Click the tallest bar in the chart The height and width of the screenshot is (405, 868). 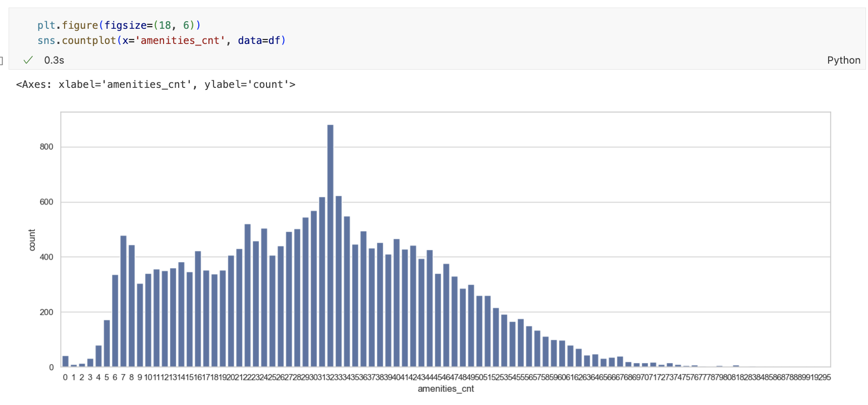click(x=330, y=246)
